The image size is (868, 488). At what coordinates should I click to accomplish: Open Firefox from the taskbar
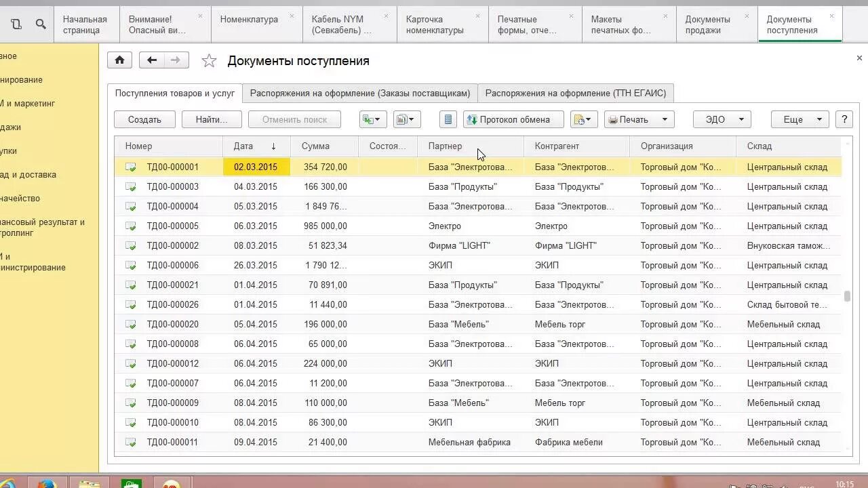tap(46, 484)
